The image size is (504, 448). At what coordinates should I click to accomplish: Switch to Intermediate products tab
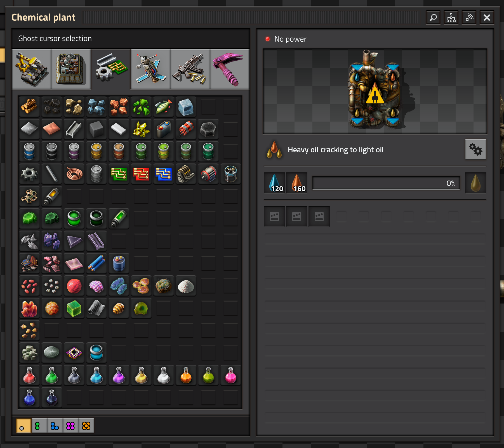point(111,69)
